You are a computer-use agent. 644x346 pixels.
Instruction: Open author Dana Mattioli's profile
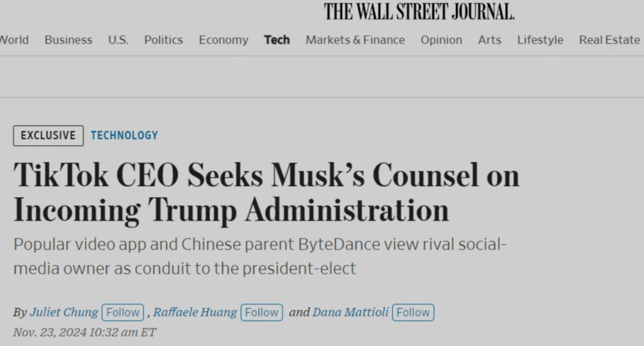pos(351,313)
